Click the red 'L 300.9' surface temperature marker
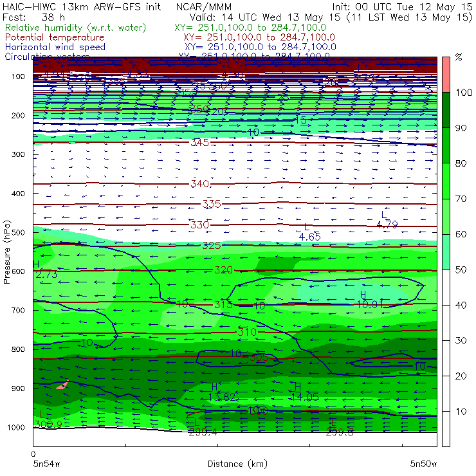 49,419
